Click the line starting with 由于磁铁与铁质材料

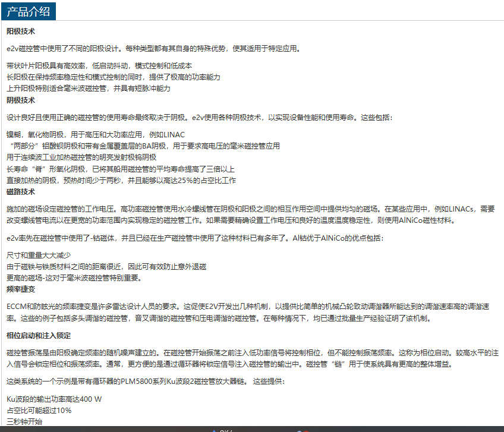coord(106,267)
